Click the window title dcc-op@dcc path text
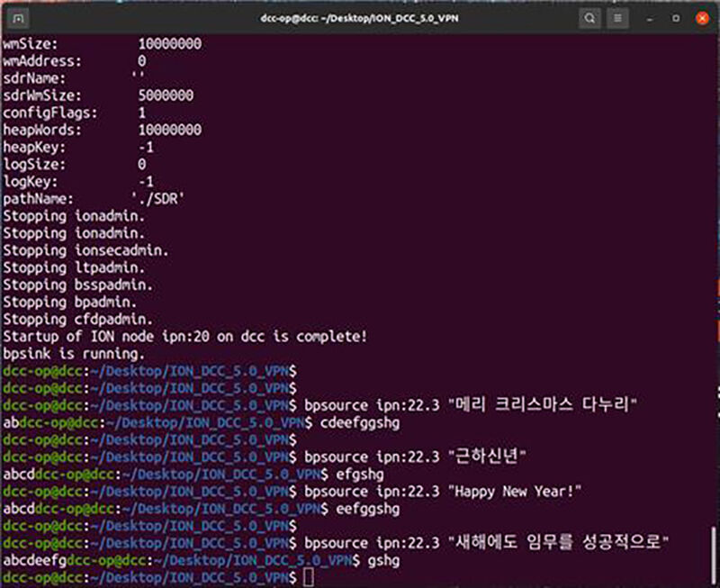The width and height of the screenshot is (720, 588). [359, 18]
